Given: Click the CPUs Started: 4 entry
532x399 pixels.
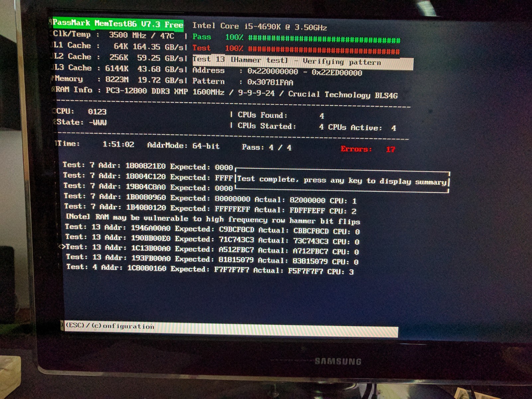Looking at the screenshot, I should pos(281,127).
